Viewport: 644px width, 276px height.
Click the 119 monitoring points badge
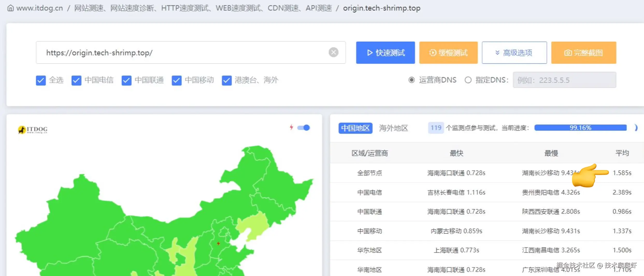pos(436,128)
